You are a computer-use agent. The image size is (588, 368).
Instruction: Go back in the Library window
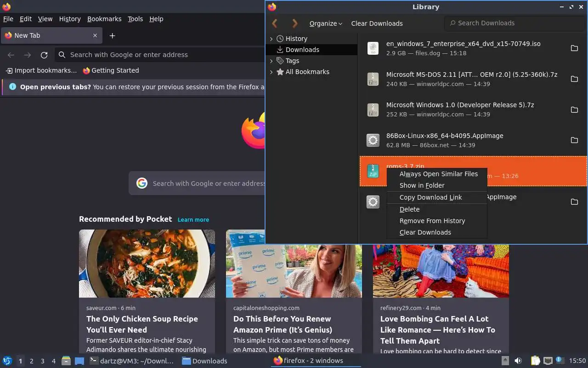click(275, 23)
